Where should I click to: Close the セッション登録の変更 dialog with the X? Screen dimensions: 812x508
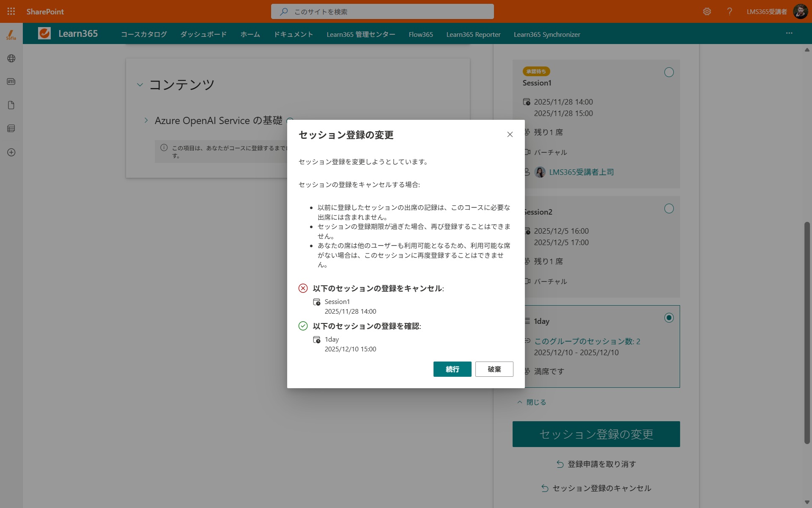point(510,134)
